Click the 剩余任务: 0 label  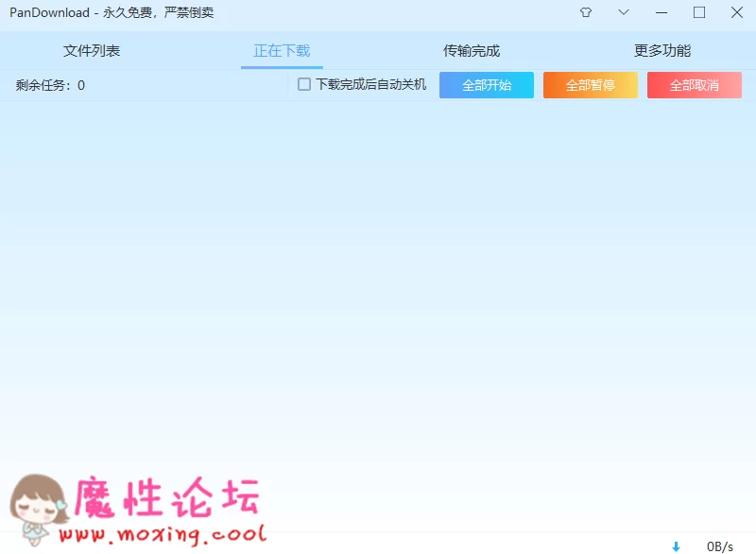click(50, 85)
